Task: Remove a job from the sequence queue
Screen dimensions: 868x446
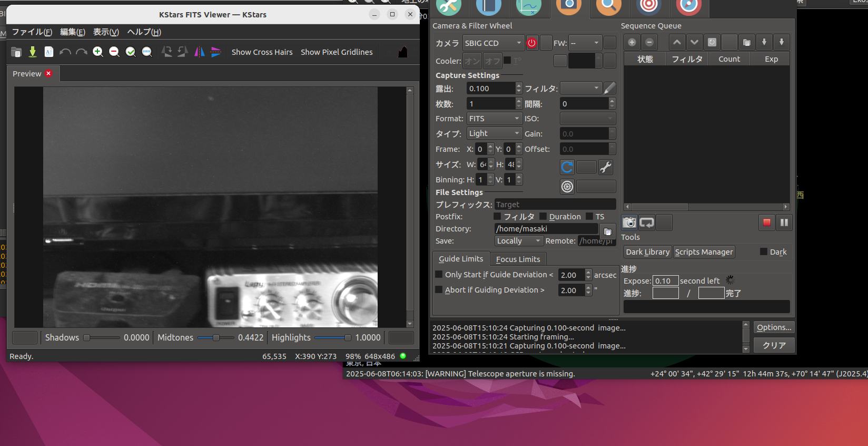Action: [649, 42]
